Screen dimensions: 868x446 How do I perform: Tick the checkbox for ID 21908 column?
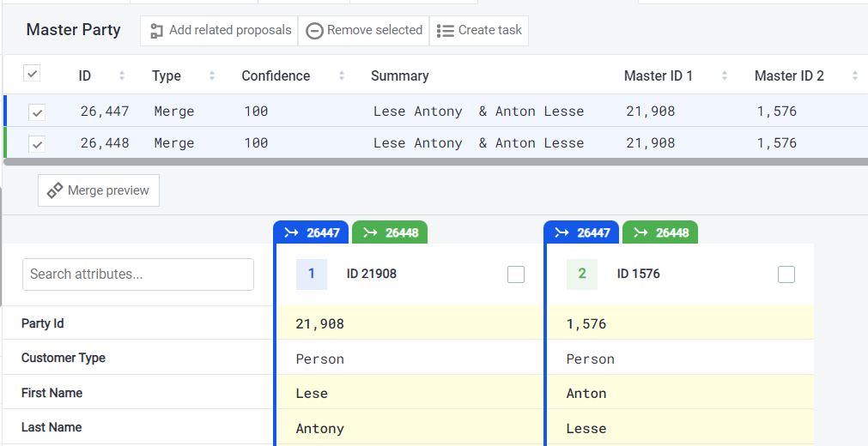(x=516, y=274)
